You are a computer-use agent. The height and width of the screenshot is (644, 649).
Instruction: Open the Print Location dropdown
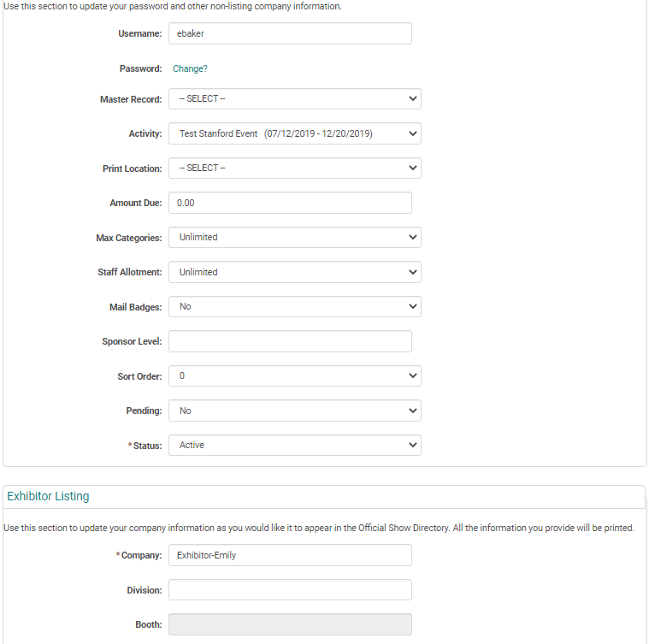[x=294, y=168]
